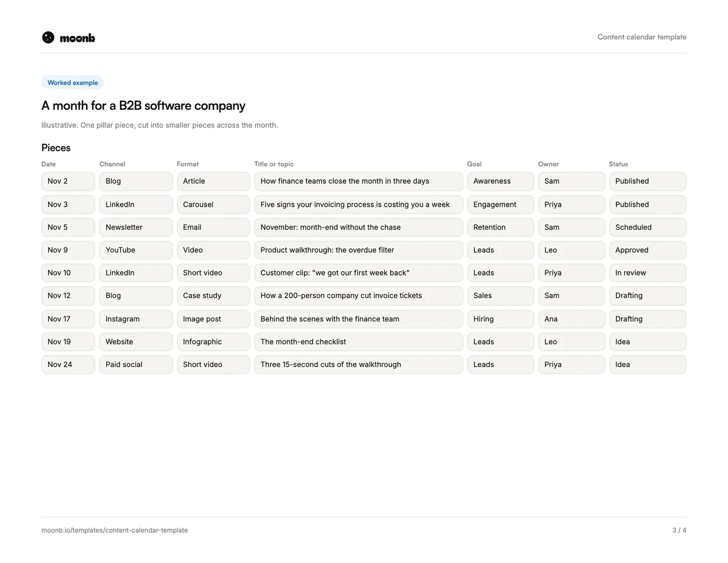
Task: Click the Nov 24 date cell
Action: pos(68,365)
